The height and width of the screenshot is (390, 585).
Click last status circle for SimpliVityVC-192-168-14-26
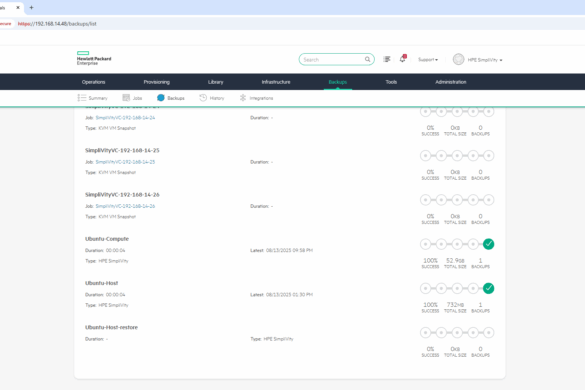pos(489,200)
